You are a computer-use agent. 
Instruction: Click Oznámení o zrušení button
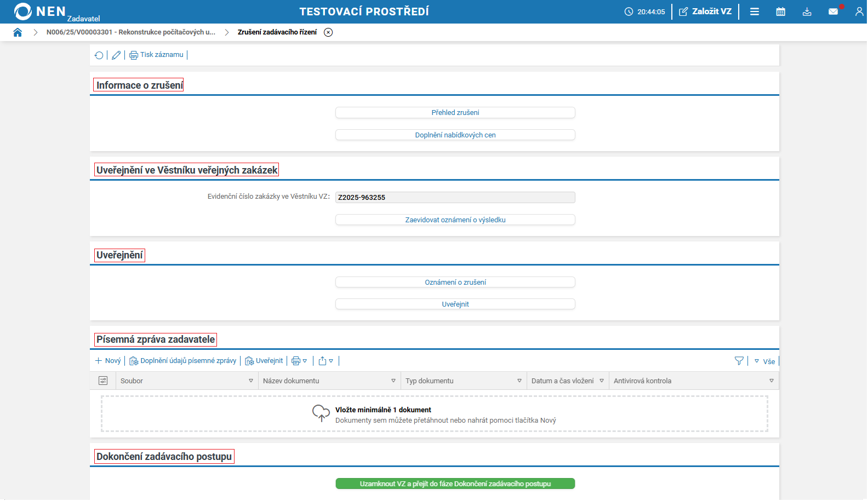coord(455,283)
